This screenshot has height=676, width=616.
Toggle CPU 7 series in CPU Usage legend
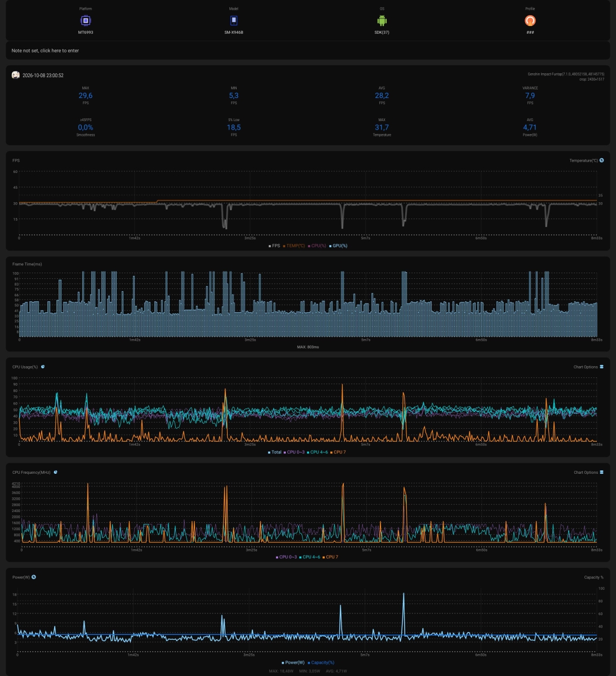pos(338,452)
